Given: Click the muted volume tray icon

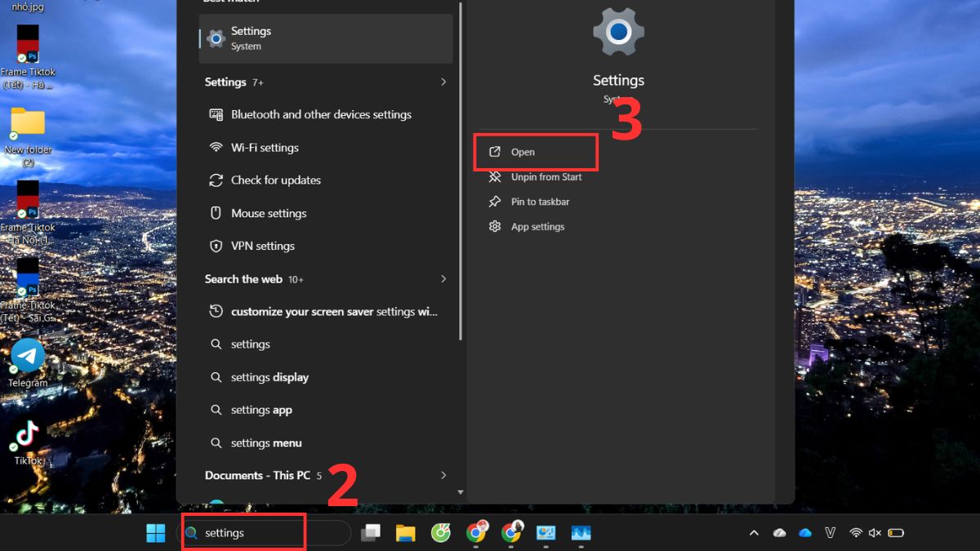Looking at the screenshot, I should click(x=875, y=533).
